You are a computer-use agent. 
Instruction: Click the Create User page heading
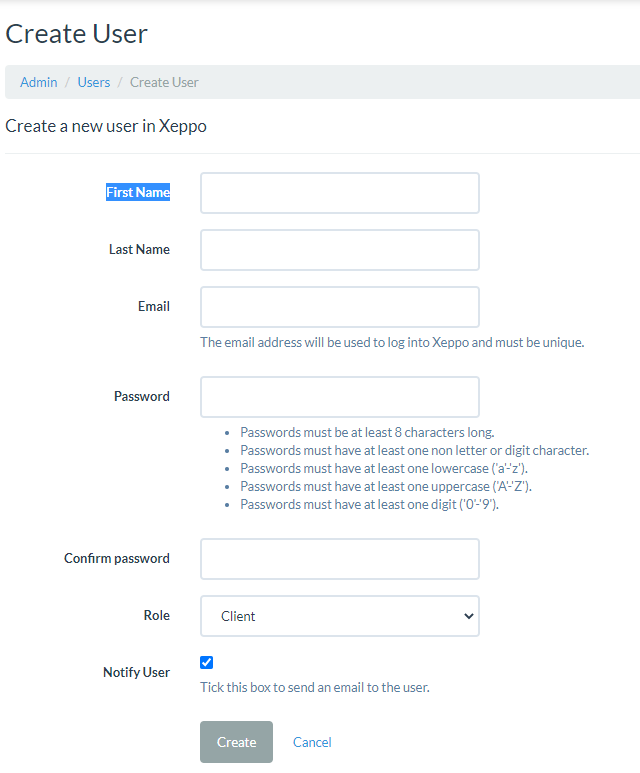click(x=77, y=33)
